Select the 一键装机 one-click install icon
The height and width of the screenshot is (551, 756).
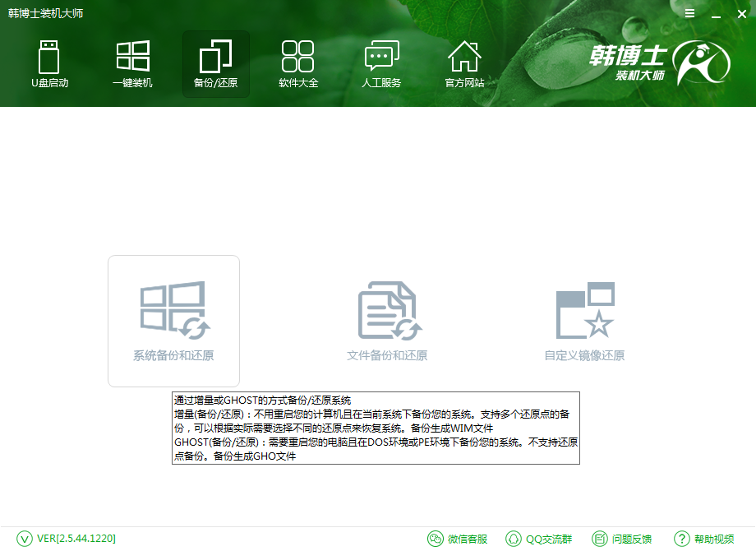[133, 63]
